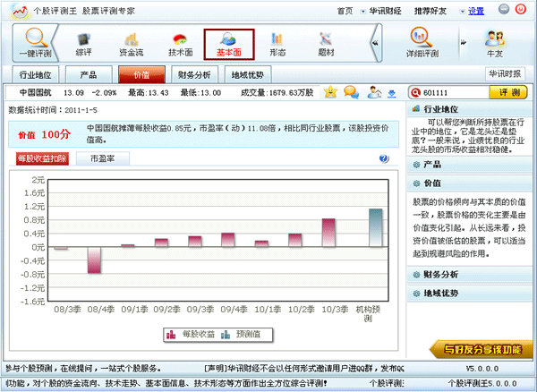
Task: Switch to 市盈率 chart tab
Action: click(x=103, y=158)
